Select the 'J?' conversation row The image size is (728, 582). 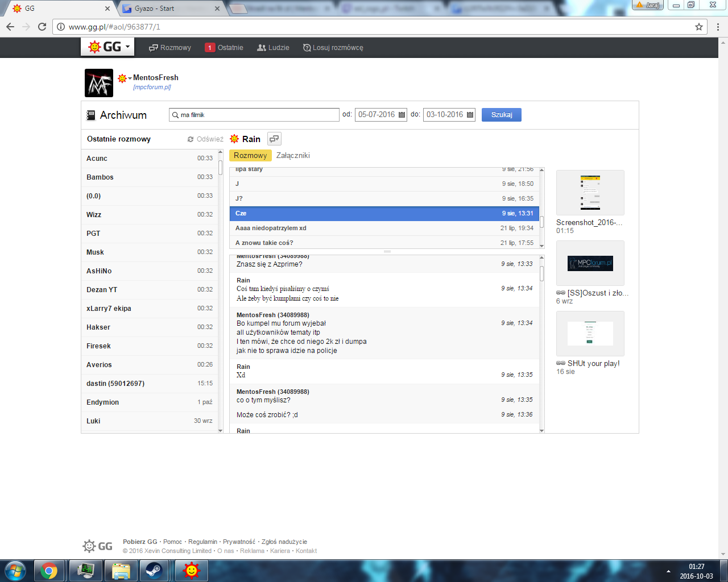tap(384, 199)
